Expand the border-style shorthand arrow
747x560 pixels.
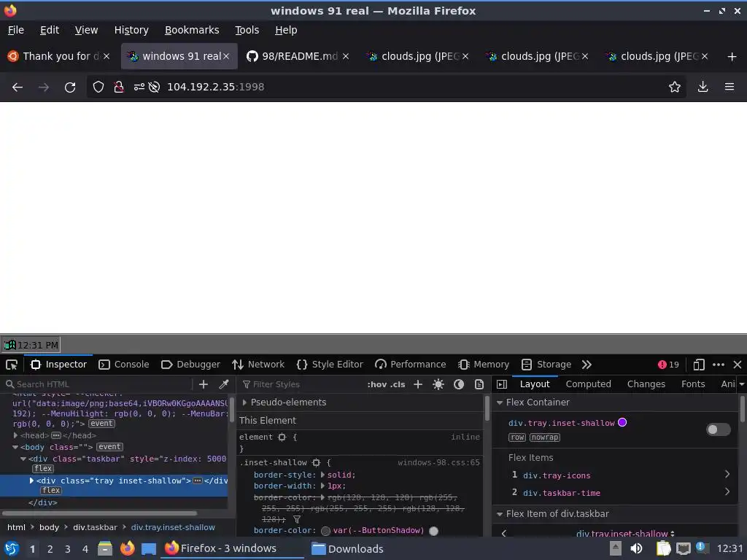(322, 475)
